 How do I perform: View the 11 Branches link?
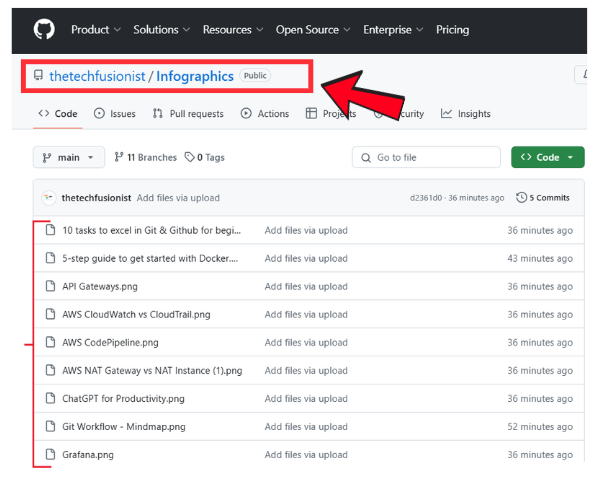(145, 157)
